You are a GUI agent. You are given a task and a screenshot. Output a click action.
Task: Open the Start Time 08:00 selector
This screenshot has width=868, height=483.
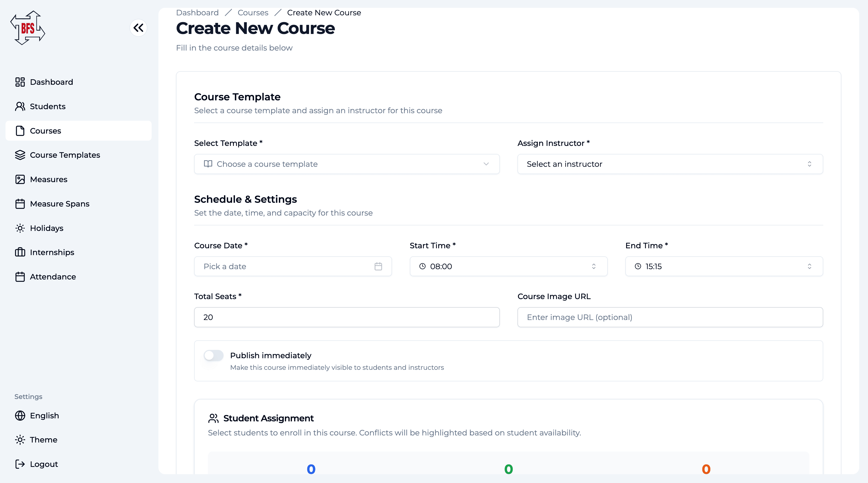[508, 266]
